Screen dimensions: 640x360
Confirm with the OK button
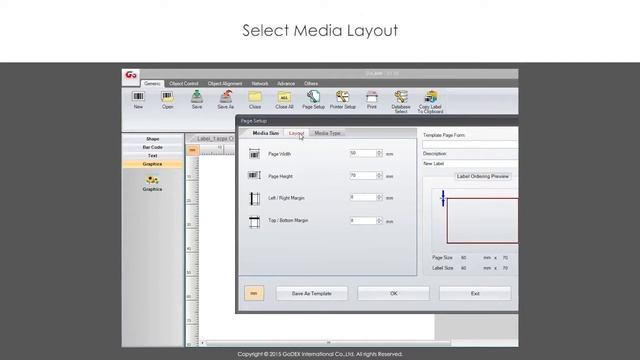pyautogui.click(x=393, y=293)
